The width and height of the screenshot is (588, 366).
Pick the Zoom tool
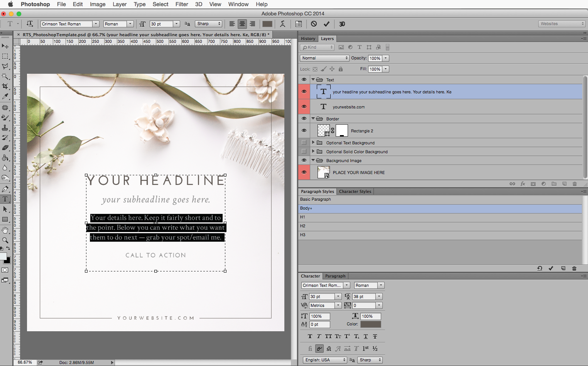coord(5,240)
